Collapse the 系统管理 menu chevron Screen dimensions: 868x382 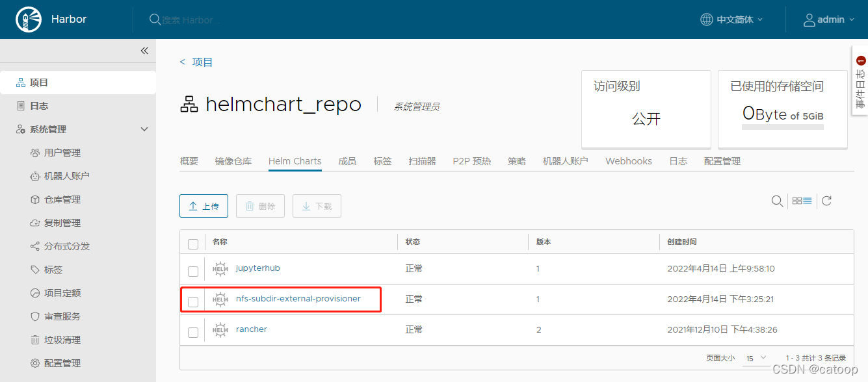pos(144,129)
